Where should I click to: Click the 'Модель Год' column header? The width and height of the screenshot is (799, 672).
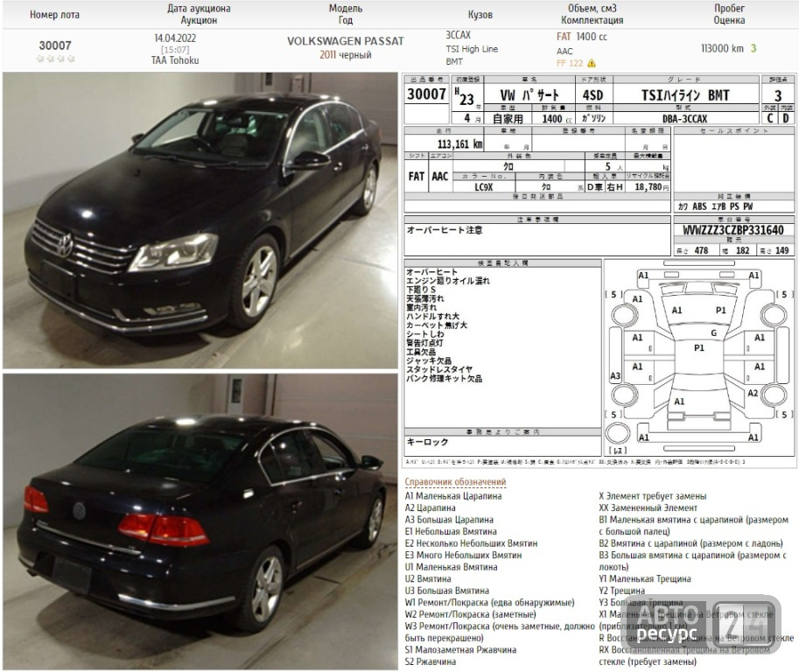(x=346, y=14)
